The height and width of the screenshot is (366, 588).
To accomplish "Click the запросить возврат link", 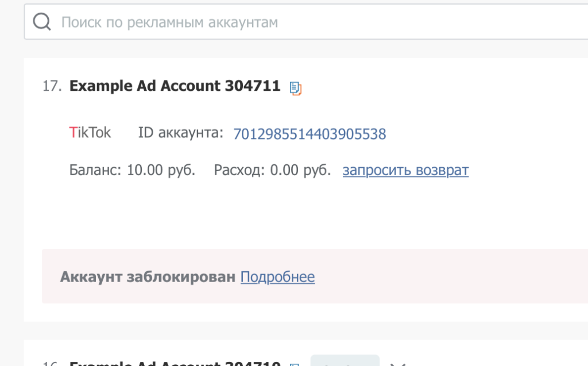I will click(405, 171).
